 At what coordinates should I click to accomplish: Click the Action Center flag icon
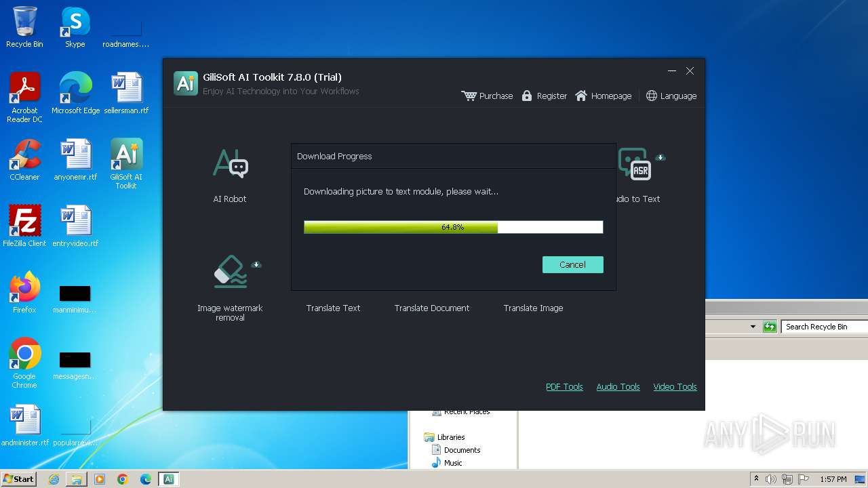pos(804,479)
